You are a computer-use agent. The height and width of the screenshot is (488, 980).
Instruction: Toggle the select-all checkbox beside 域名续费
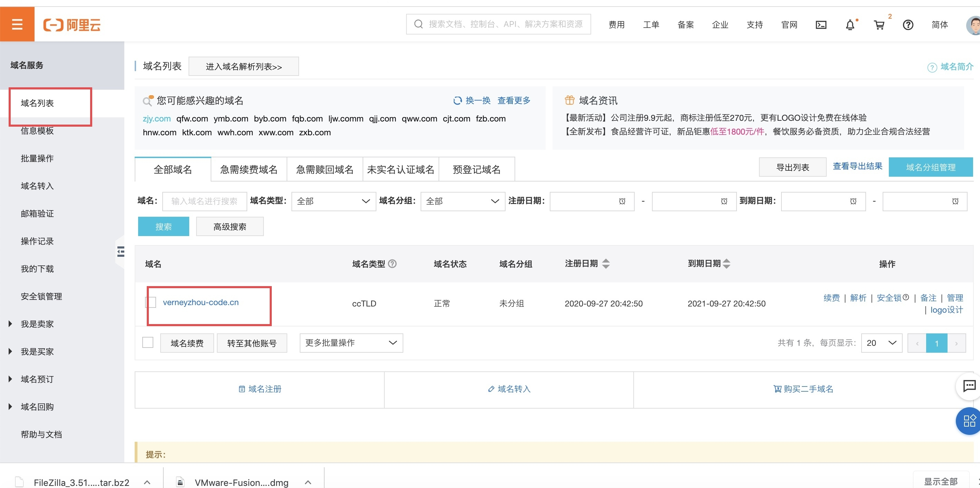pos(147,343)
